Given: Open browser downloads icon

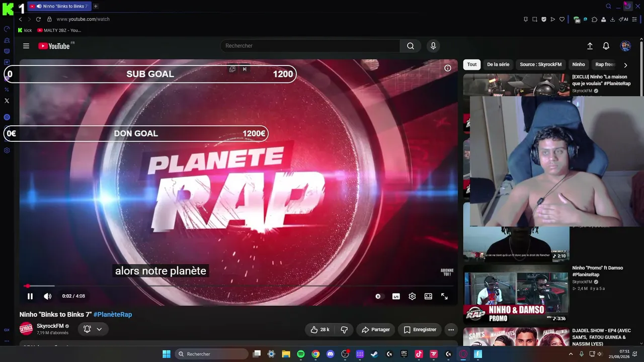Looking at the screenshot, I should [612, 19].
